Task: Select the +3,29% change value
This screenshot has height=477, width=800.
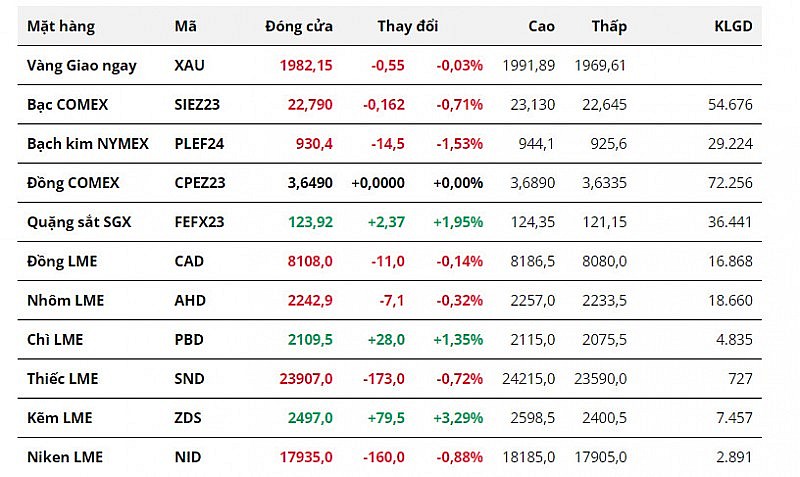Action: [458, 418]
